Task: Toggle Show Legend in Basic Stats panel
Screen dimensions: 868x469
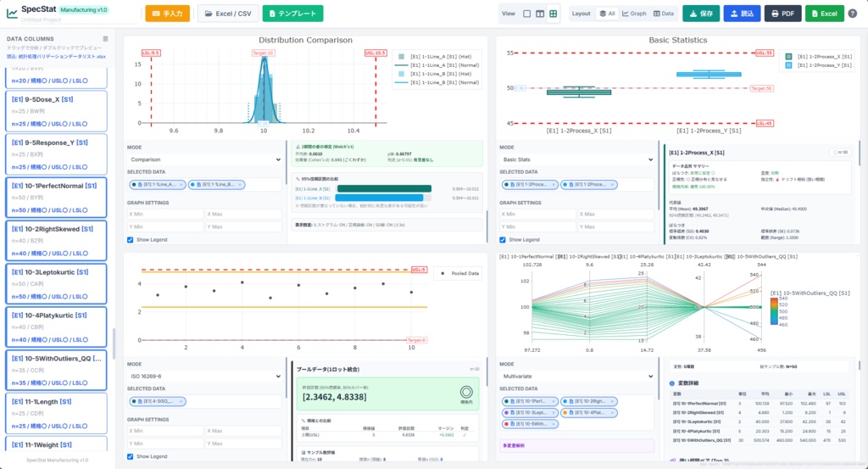Action: click(x=503, y=240)
